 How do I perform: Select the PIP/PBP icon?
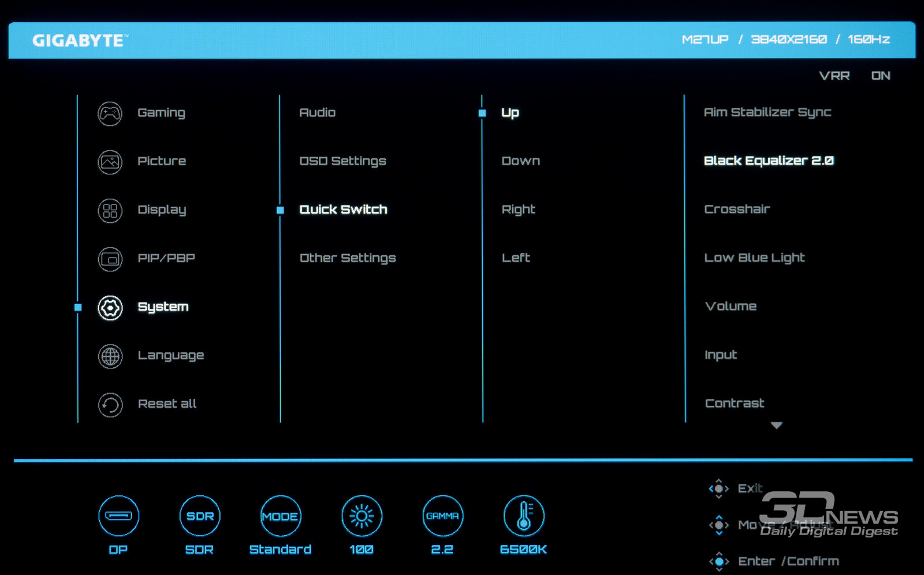click(x=110, y=259)
